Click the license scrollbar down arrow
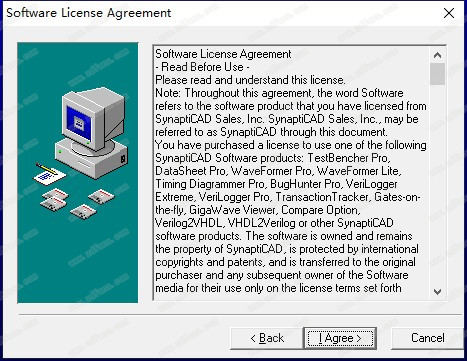This screenshot has height=361, width=467. click(x=437, y=292)
